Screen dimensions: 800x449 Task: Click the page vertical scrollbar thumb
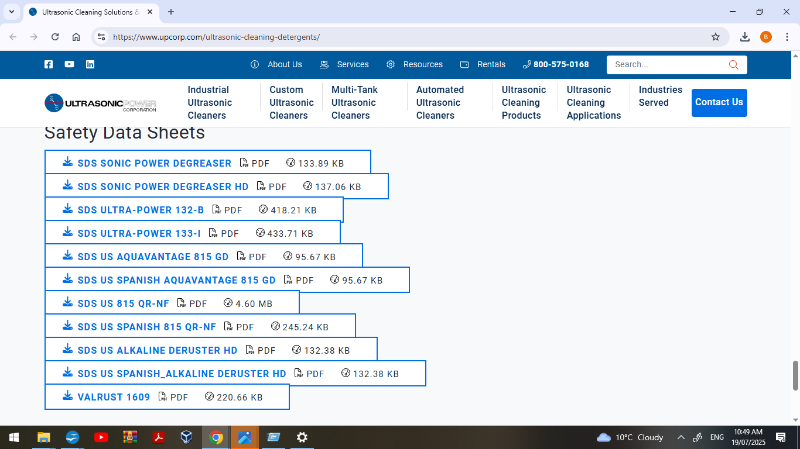click(795, 376)
